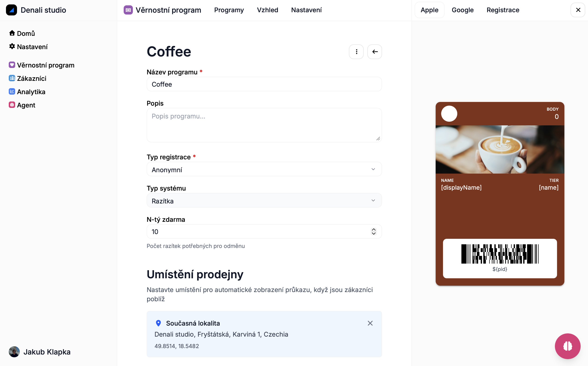
Task: Open the Analytika chart icon
Action: [12, 91]
